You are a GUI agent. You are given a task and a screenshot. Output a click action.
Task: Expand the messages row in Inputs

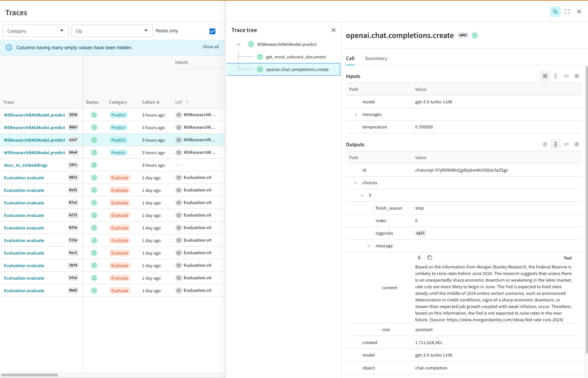[356, 114]
